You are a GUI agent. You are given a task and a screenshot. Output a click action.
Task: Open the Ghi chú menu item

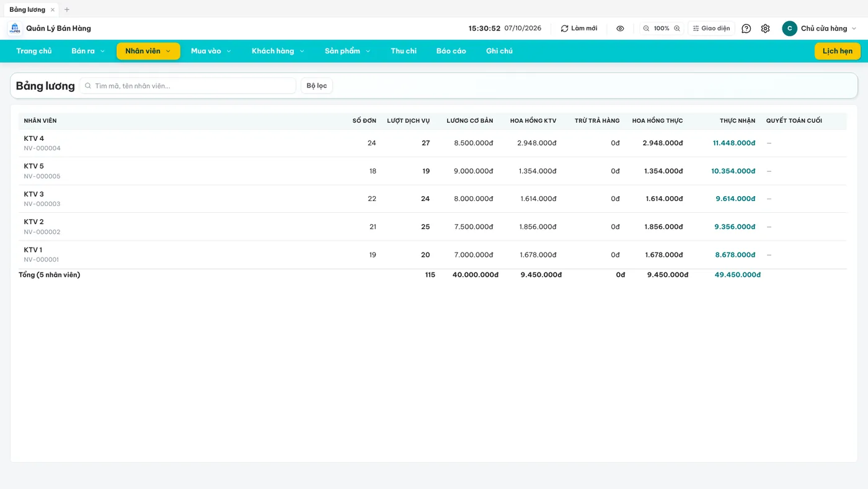click(x=499, y=51)
